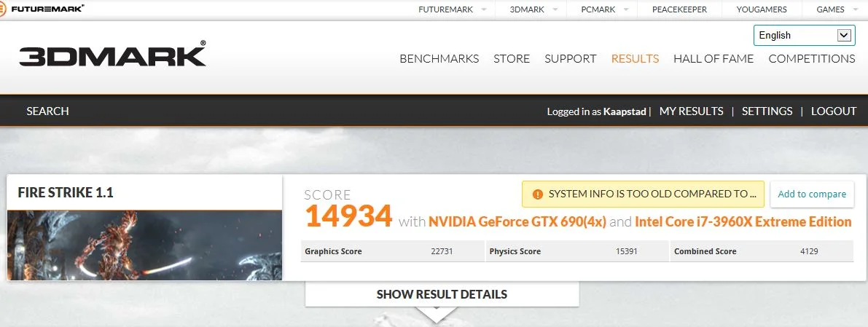
Task: Click the FIRE STRIKE 1.1 title
Action: 66,192
